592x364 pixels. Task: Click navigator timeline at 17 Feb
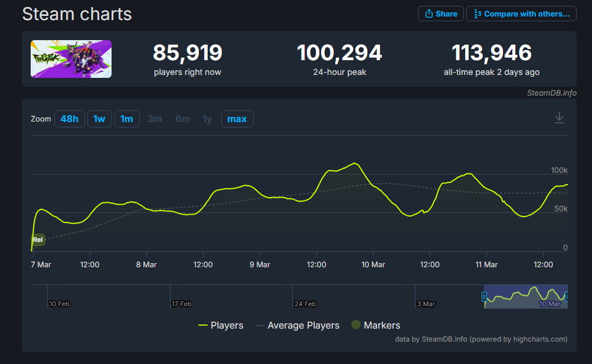[x=181, y=304]
